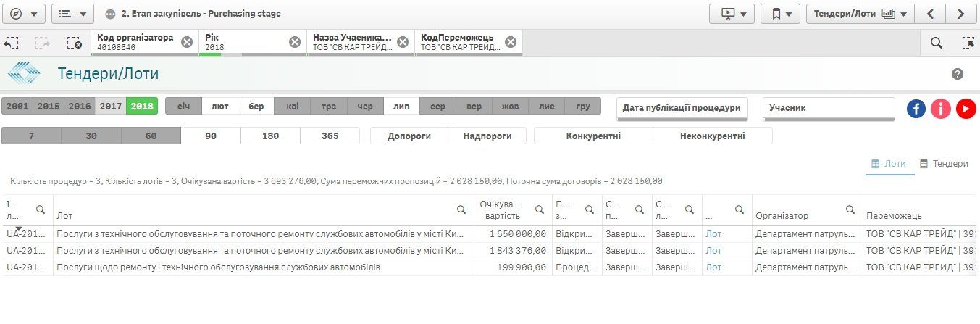Open the Тендери/Лоти sheet selector
Image resolution: width=980 pixels, height=324 pixels.
pos(860,14)
